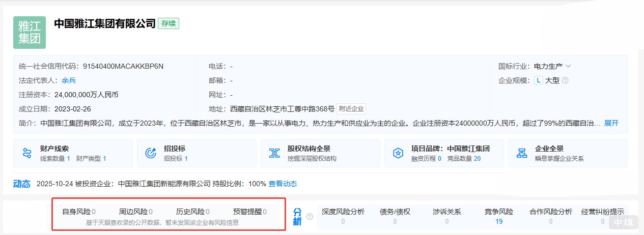Click invested company 中国雅江集团新能源有限公司 text

click(164, 184)
